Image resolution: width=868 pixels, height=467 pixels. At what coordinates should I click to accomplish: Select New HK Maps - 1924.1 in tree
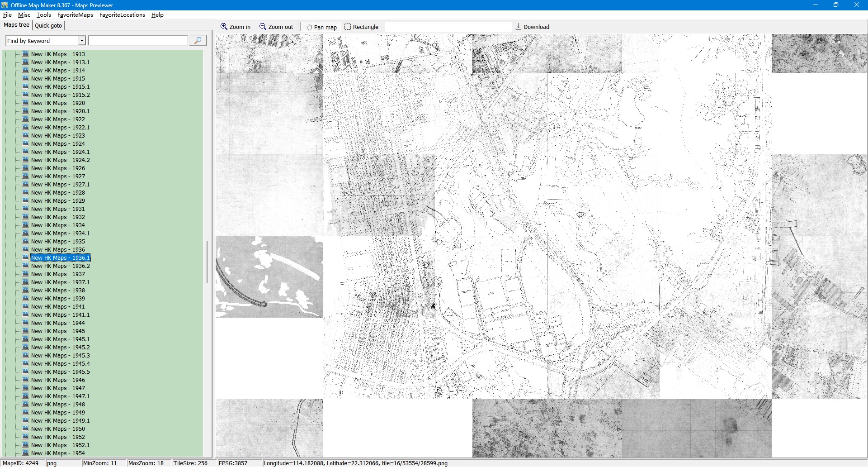pyautogui.click(x=60, y=152)
